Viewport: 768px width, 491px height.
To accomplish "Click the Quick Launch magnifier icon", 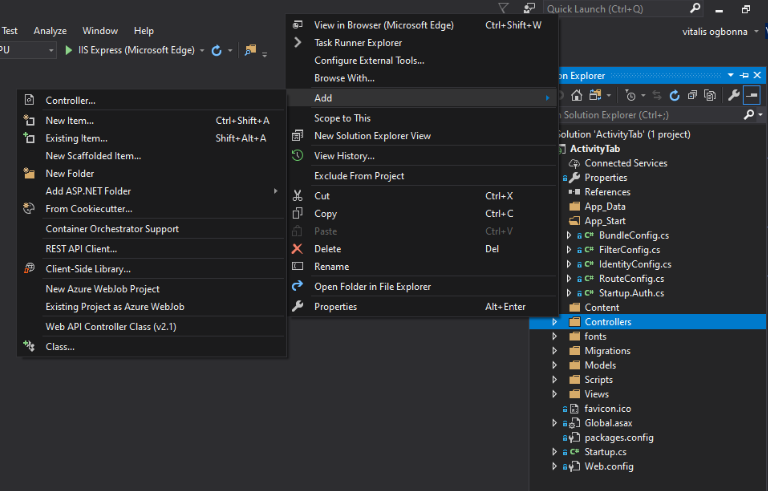I will point(695,8).
